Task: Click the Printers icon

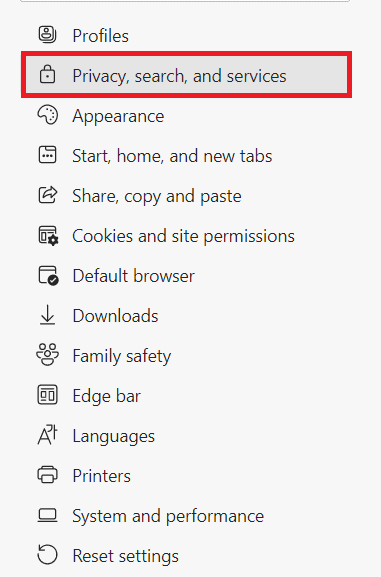Action: 47,475
